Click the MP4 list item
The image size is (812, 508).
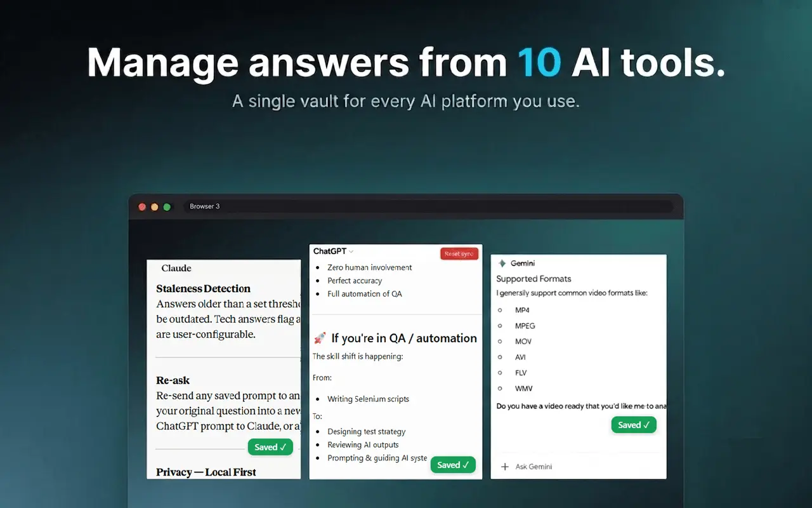522,310
